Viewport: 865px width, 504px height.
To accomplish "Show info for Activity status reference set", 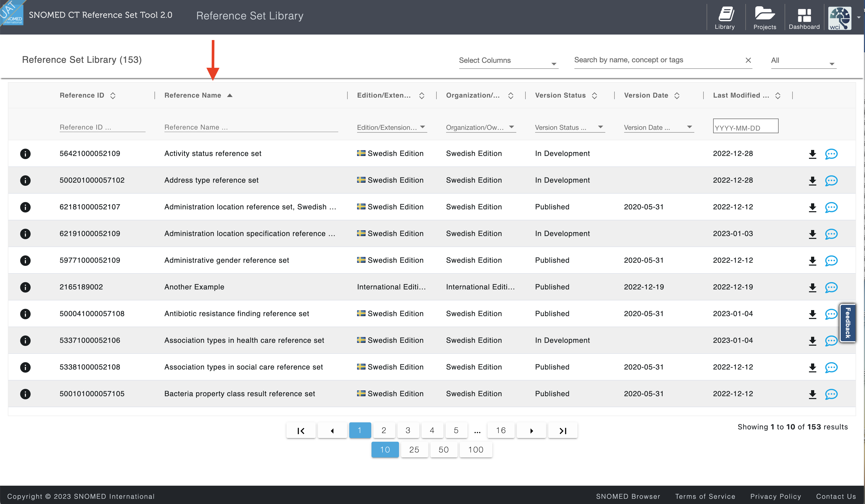I will pyautogui.click(x=25, y=153).
